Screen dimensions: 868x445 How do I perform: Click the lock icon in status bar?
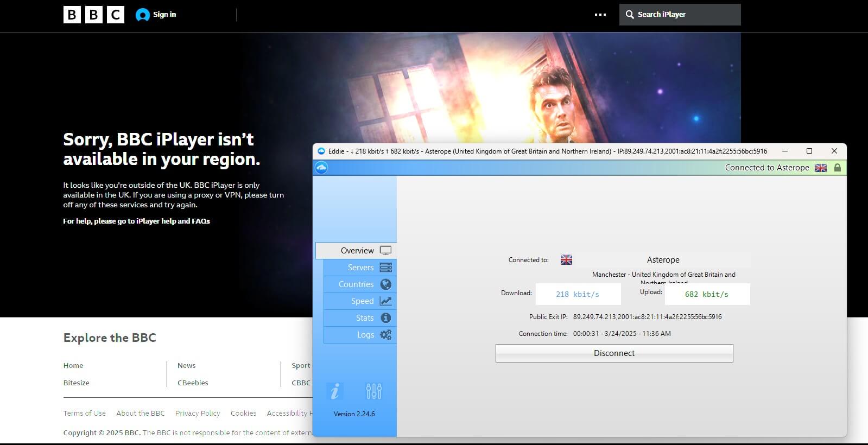837,168
